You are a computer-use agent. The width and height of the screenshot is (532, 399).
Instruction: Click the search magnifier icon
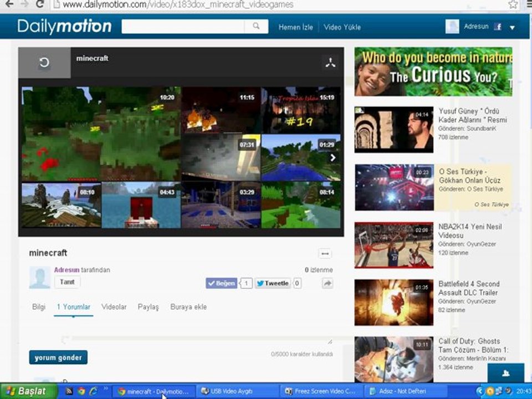(256, 26)
